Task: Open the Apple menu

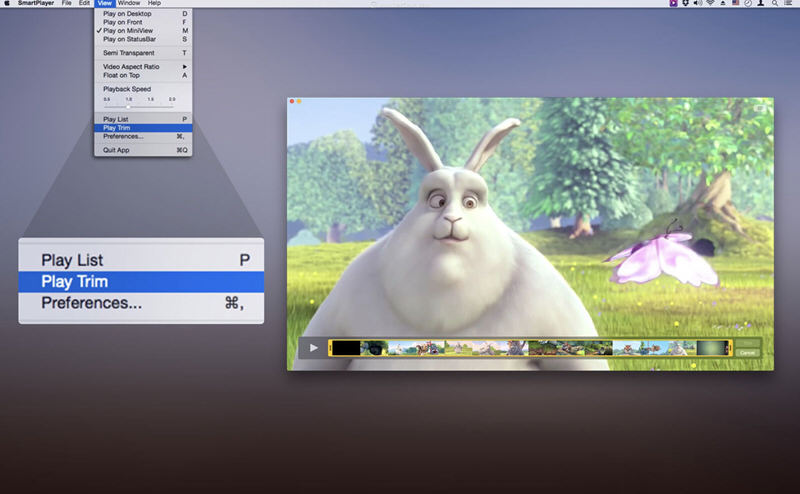Action: tap(7, 3)
